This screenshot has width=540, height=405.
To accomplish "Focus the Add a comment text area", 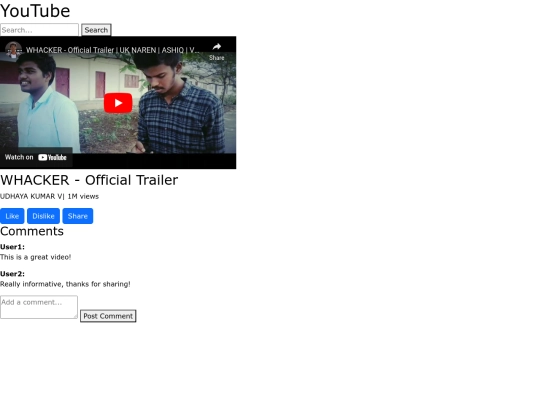I will pyautogui.click(x=39, y=307).
